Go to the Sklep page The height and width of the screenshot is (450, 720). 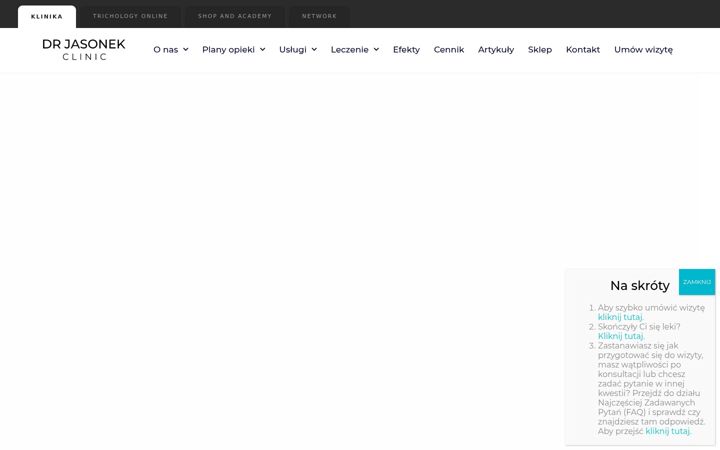coord(540,50)
